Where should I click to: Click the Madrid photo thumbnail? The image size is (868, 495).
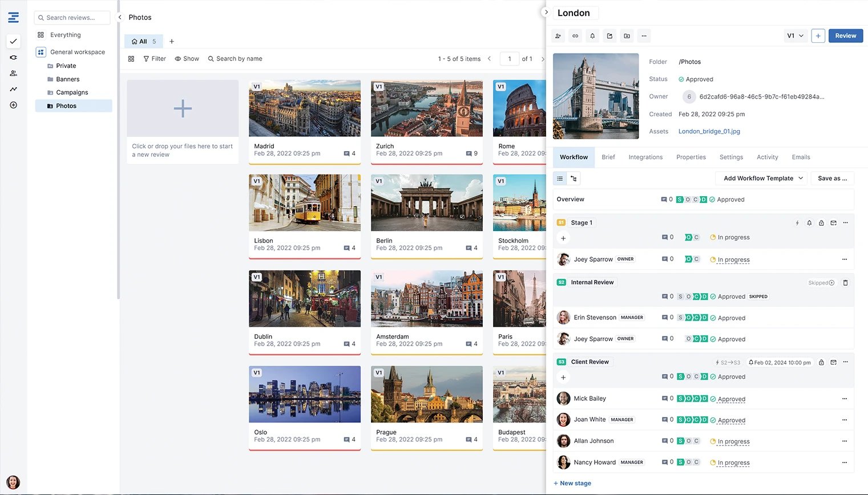[x=304, y=108]
